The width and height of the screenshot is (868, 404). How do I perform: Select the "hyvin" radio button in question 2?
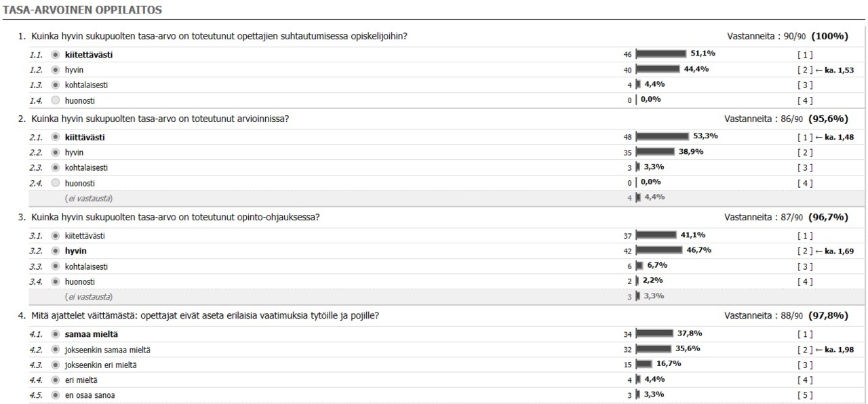[56, 153]
